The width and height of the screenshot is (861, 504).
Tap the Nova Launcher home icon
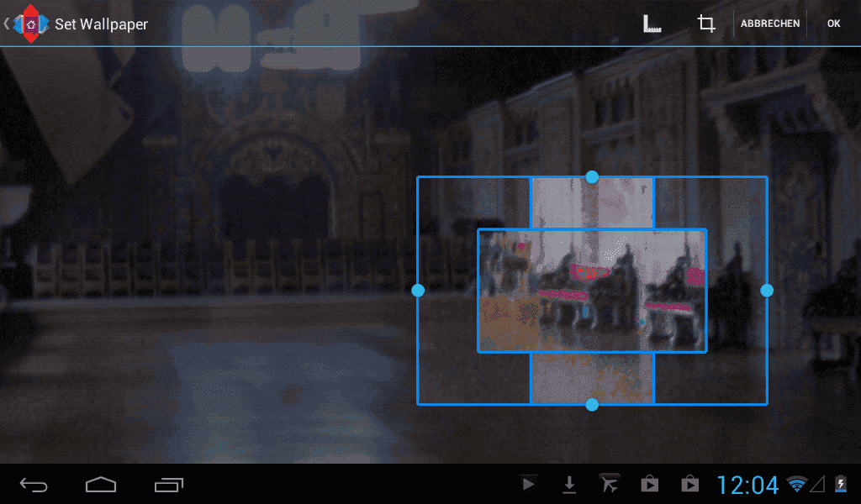31,24
